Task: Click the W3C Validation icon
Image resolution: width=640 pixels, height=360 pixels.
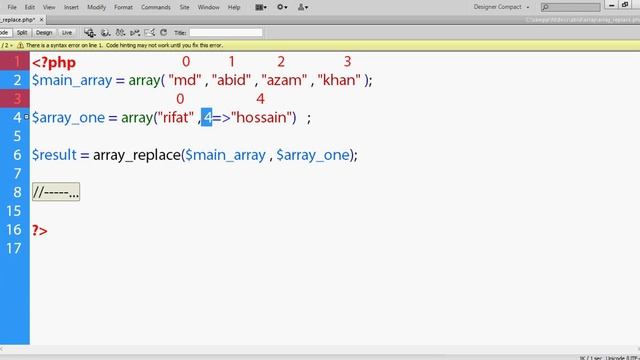Action: 135,33
